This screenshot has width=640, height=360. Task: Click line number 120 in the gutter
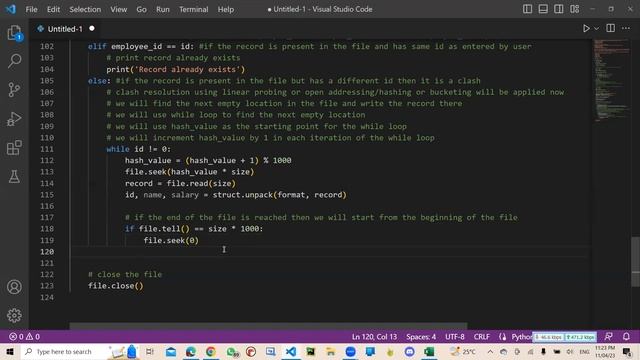(47, 252)
